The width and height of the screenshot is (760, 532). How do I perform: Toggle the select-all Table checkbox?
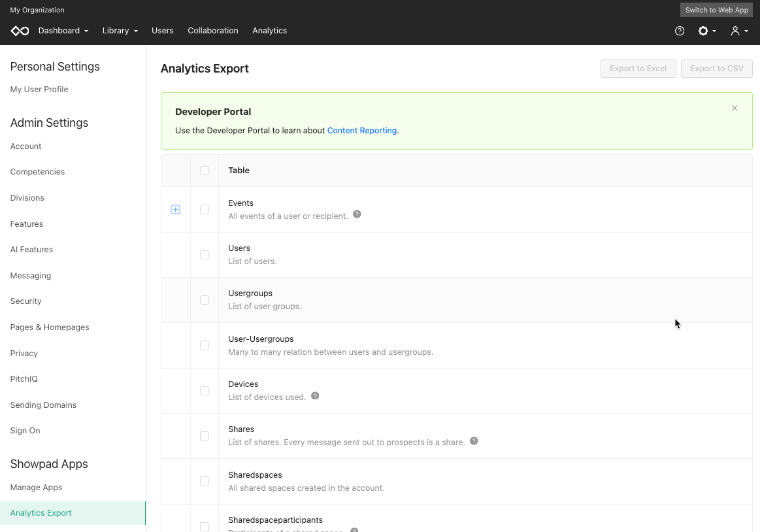[205, 171]
